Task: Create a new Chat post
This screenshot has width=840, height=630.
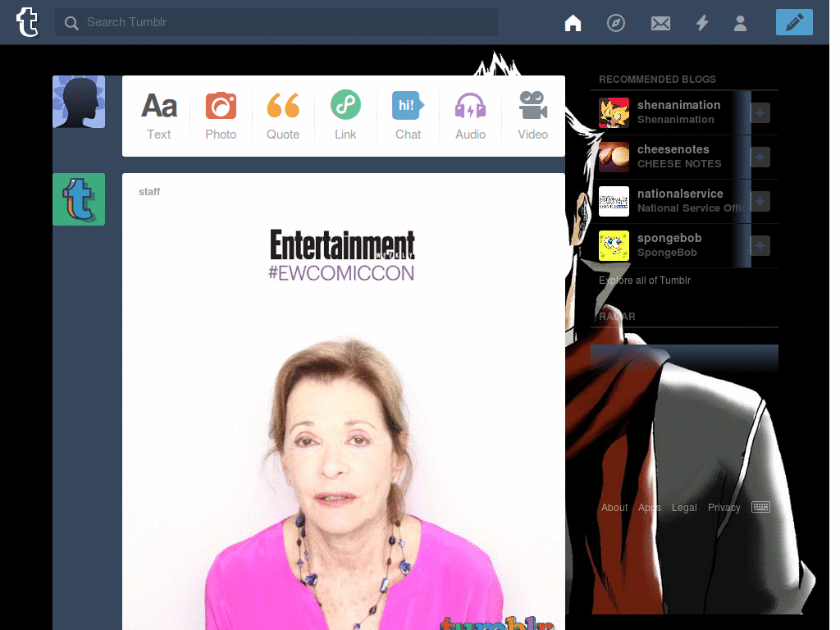Action: click(x=408, y=116)
